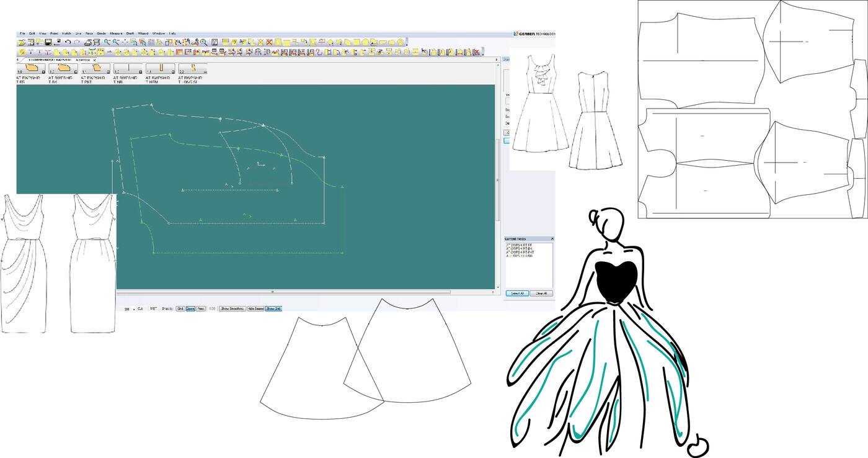Click the large magnifier full-view icon
Viewport: 868px width, 458px height.
coord(204,42)
